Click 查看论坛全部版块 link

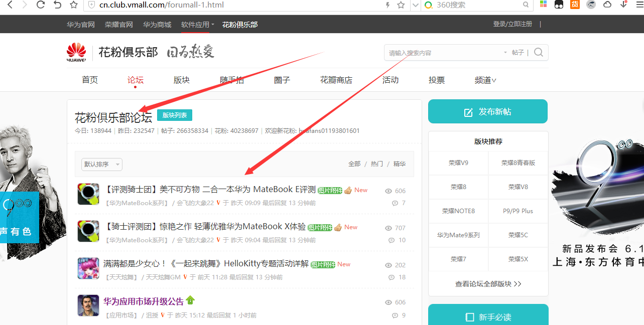[x=488, y=284]
